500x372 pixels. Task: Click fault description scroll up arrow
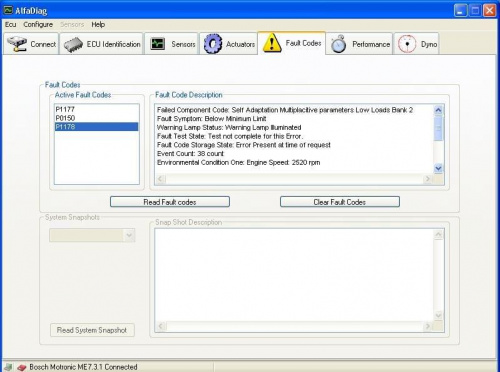click(438, 110)
